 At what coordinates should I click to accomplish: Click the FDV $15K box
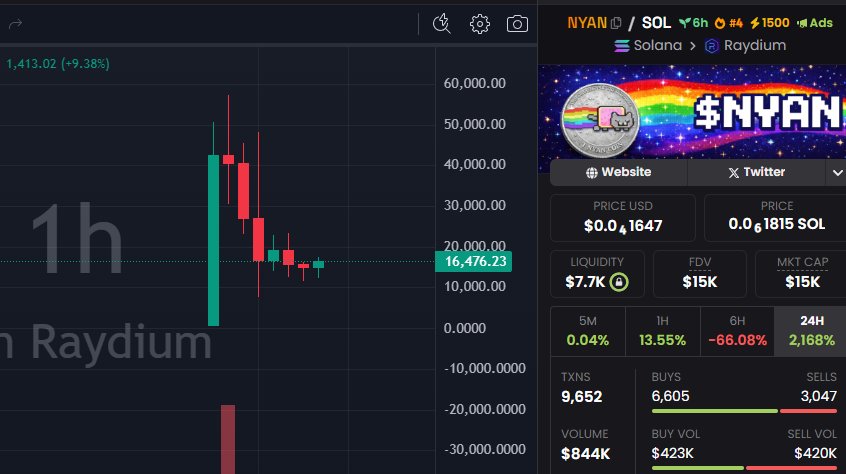click(x=700, y=273)
